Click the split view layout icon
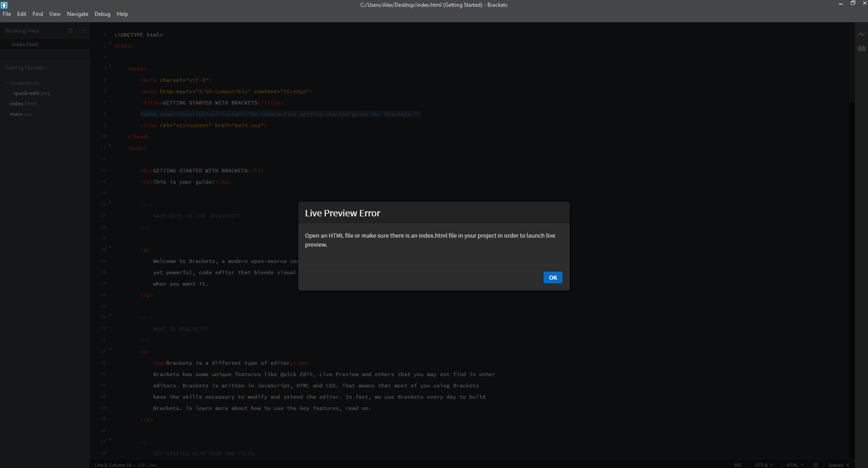Viewport: 868px width, 468px height. pos(82,30)
